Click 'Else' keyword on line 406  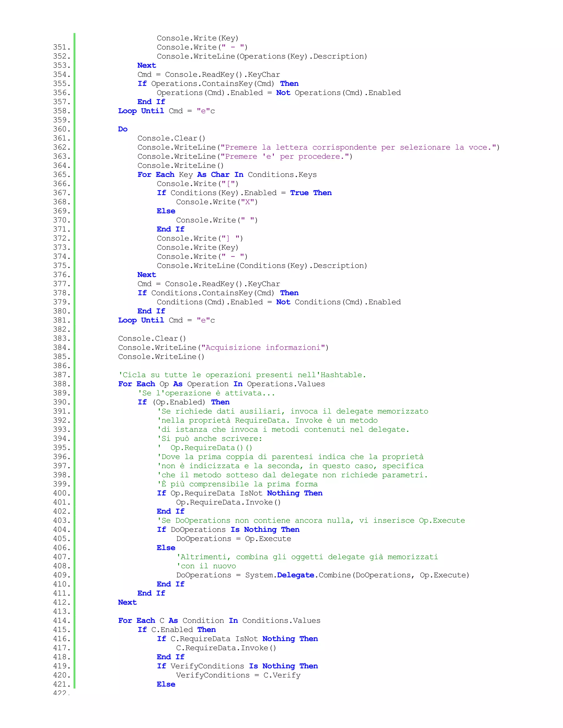pyautogui.click(x=166, y=548)
